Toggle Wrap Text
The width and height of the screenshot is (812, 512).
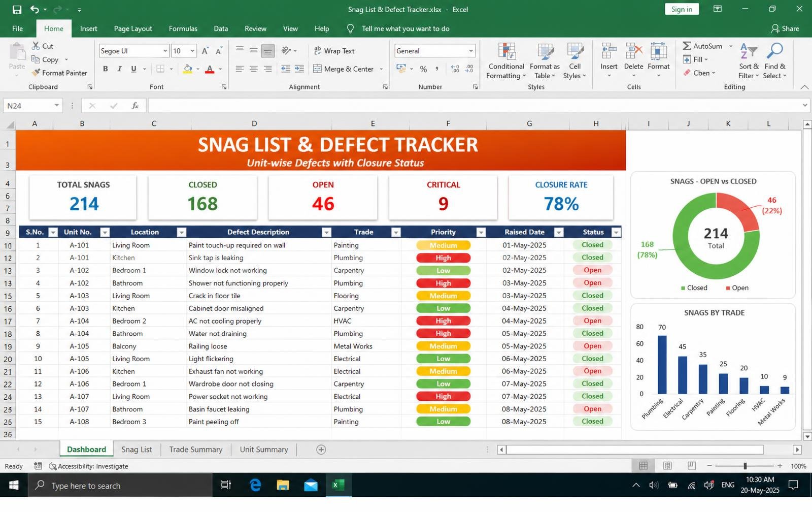tap(334, 51)
